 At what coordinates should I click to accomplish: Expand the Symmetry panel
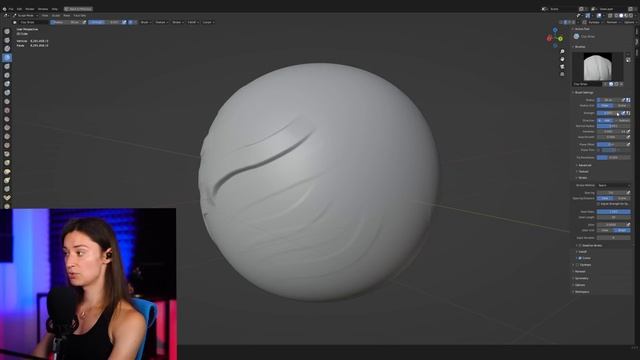[581, 278]
